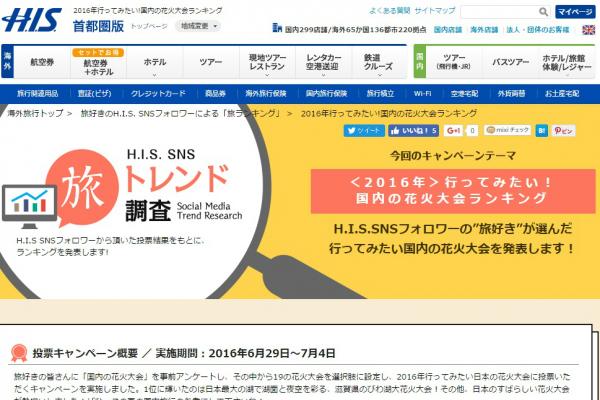
Task: Click the mixi チェック button
Action: tap(507, 130)
